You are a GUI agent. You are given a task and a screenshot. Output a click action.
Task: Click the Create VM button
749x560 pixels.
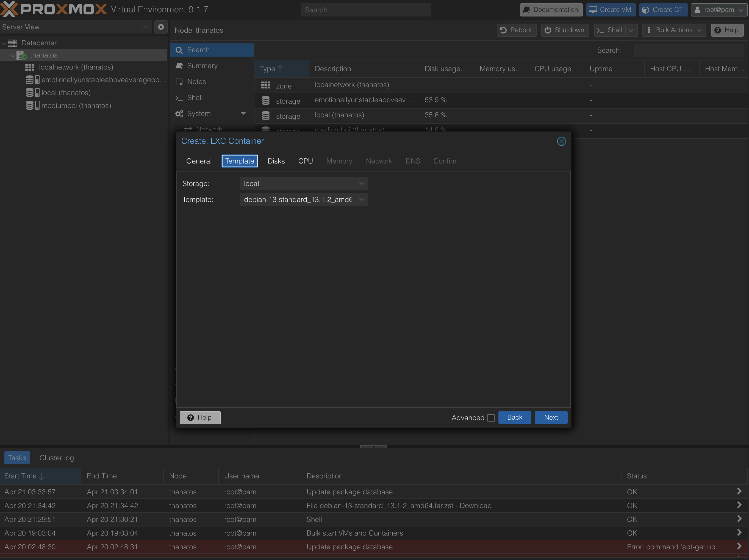pos(611,10)
